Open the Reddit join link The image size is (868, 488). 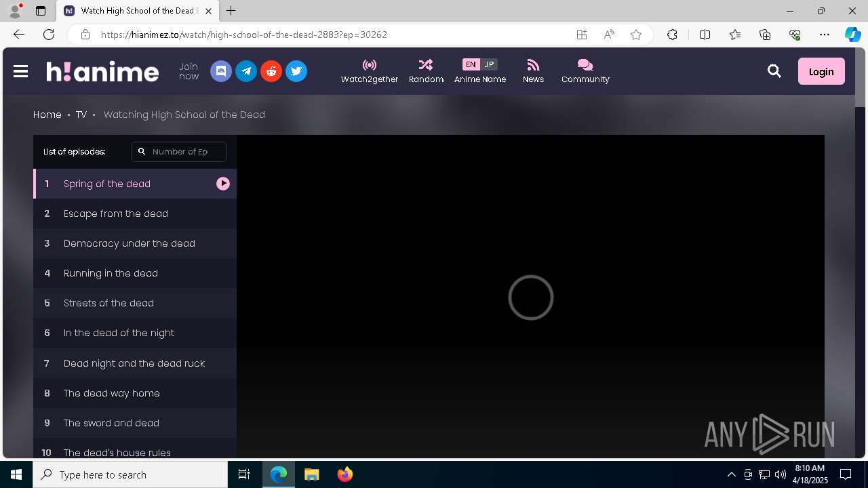pos(271,71)
